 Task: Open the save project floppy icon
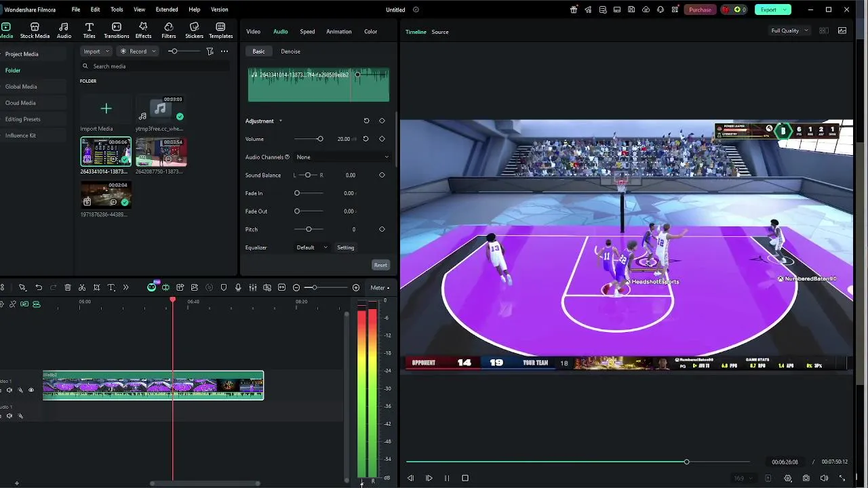(631, 9)
